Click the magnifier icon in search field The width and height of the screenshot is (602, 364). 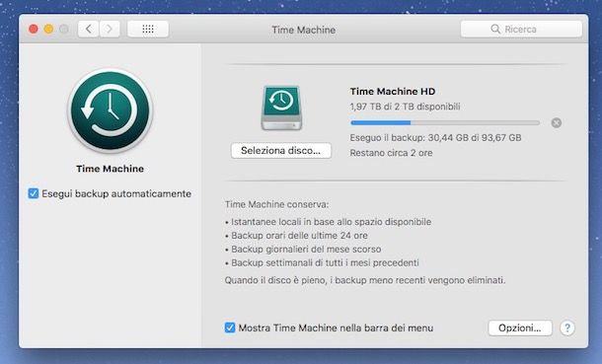(x=495, y=30)
